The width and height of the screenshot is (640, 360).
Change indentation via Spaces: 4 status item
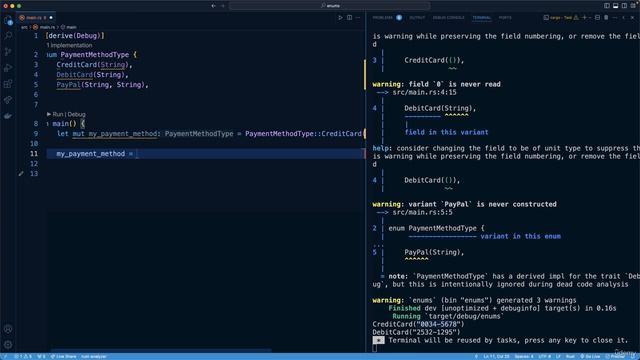[524, 356]
